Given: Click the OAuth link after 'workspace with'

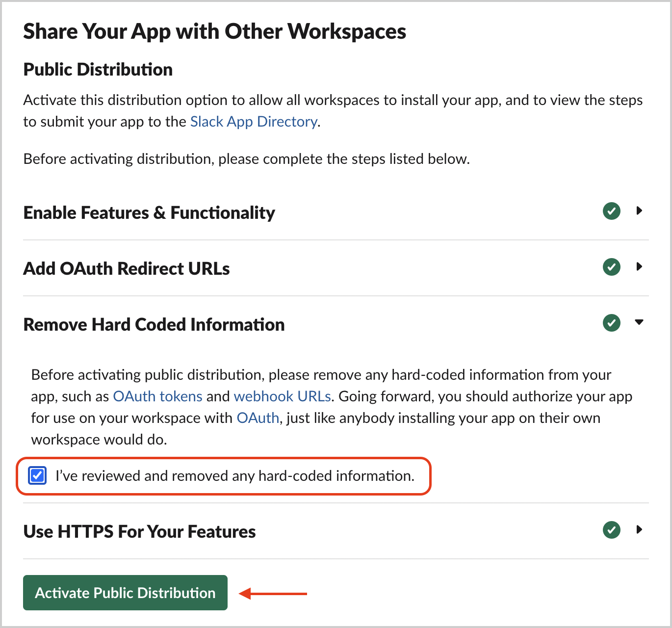Looking at the screenshot, I should point(258,418).
